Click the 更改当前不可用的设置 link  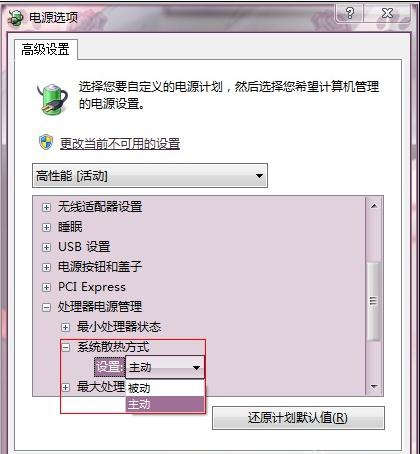point(120,144)
